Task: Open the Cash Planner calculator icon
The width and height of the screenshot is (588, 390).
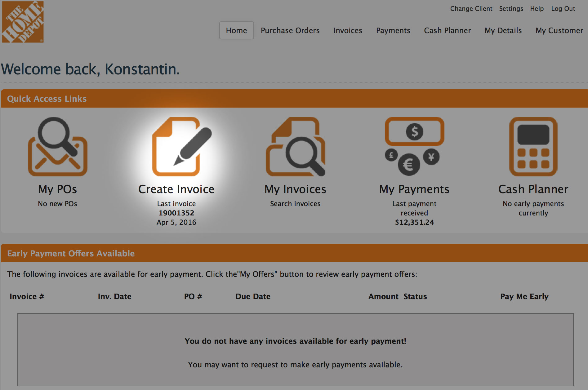Action: (533, 147)
